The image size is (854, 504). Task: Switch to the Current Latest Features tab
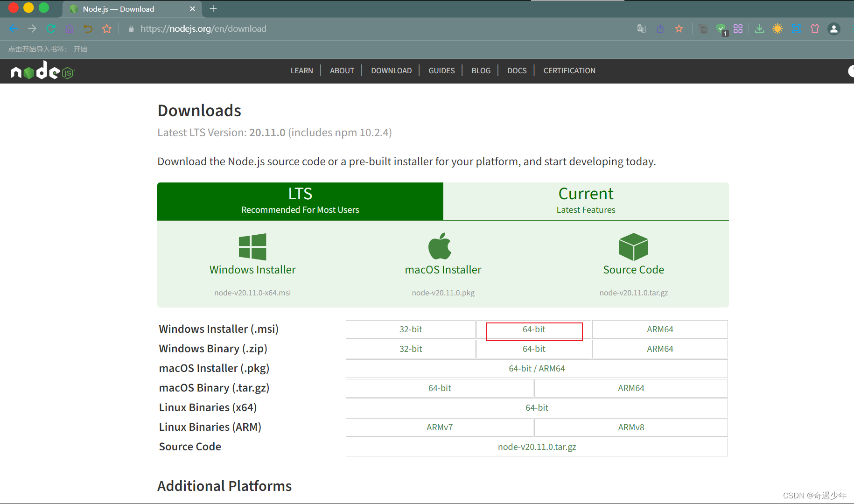pos(586,201)
